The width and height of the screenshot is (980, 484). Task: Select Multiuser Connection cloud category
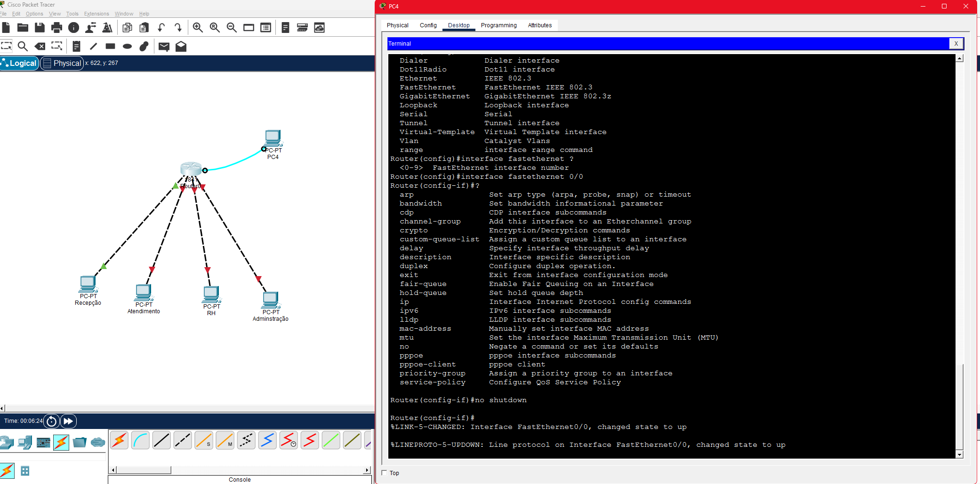[x=97, y=443]
